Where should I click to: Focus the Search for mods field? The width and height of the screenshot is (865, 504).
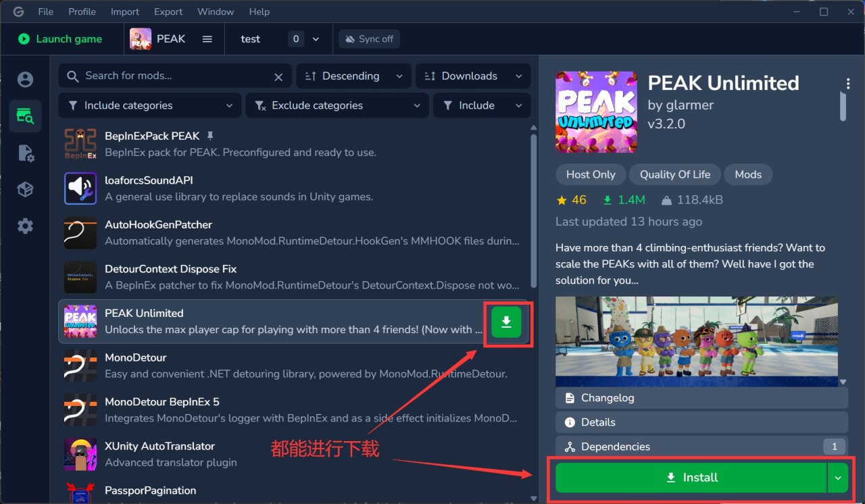[175, 76]
